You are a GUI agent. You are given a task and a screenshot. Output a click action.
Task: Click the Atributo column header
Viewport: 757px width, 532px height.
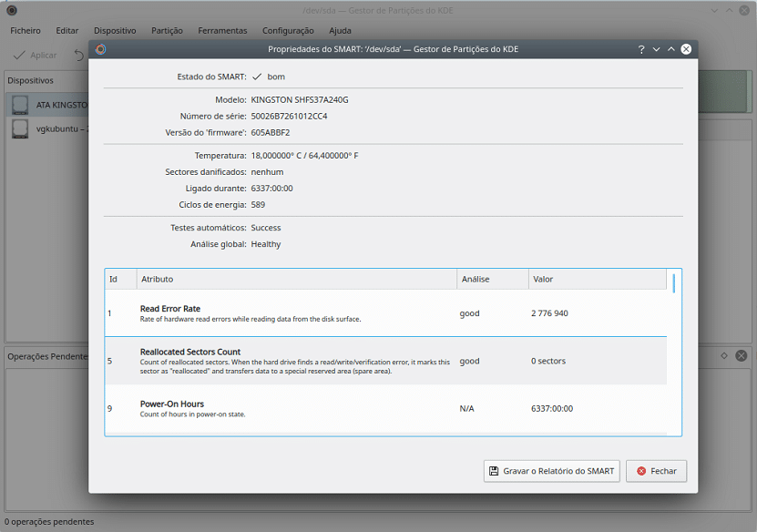coord(297,279)
